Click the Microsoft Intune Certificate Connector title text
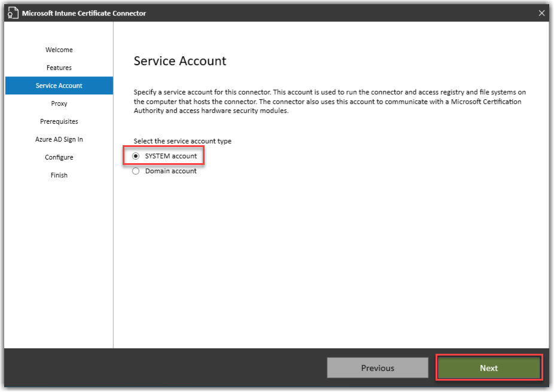554x392 pixels. [x=84, y=13]
